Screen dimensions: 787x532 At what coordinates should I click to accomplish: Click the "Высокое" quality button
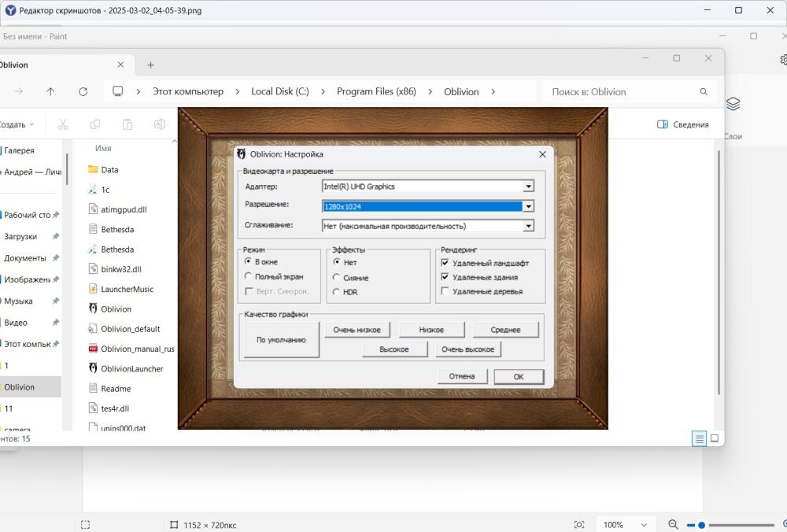[x=394, y=349]
